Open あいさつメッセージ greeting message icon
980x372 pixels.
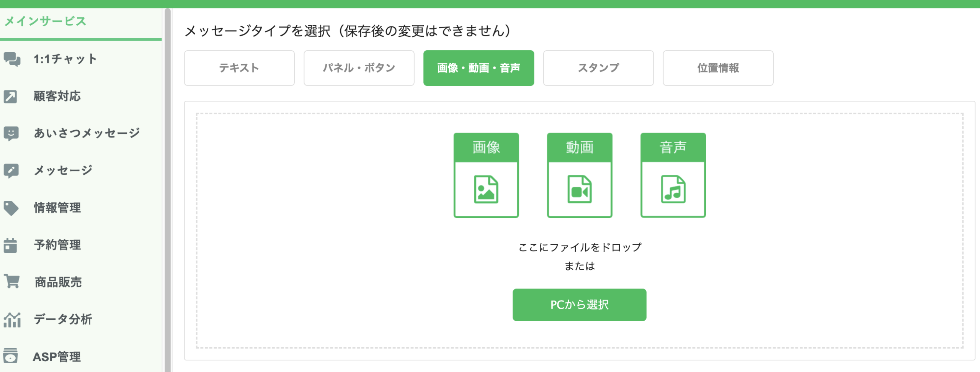coord(11,133)
